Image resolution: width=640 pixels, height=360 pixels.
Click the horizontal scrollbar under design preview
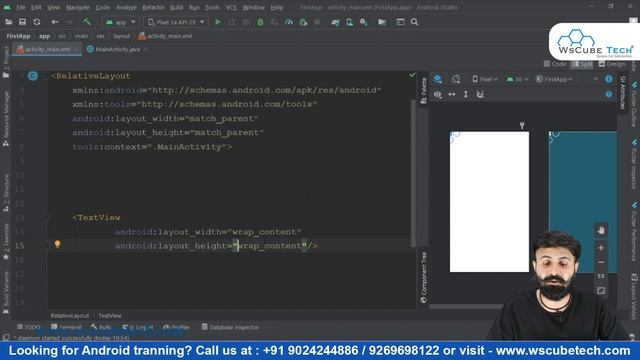coord(465,306)
